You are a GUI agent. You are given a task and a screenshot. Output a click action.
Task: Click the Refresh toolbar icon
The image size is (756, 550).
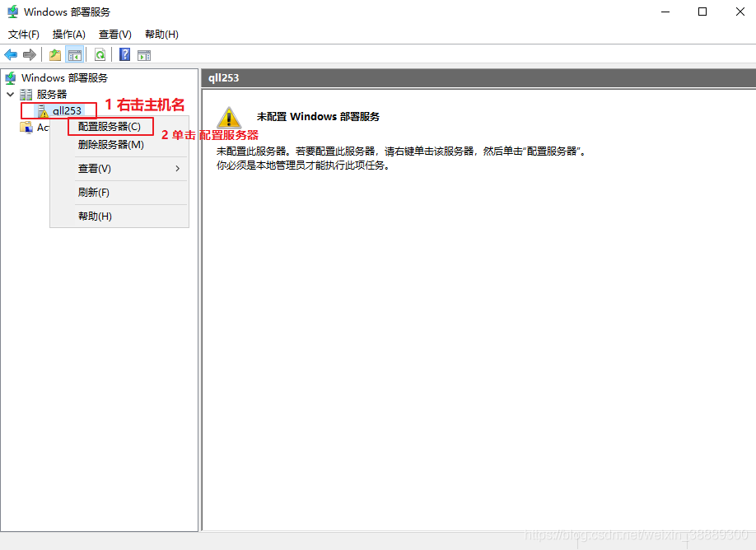(100, 55)
